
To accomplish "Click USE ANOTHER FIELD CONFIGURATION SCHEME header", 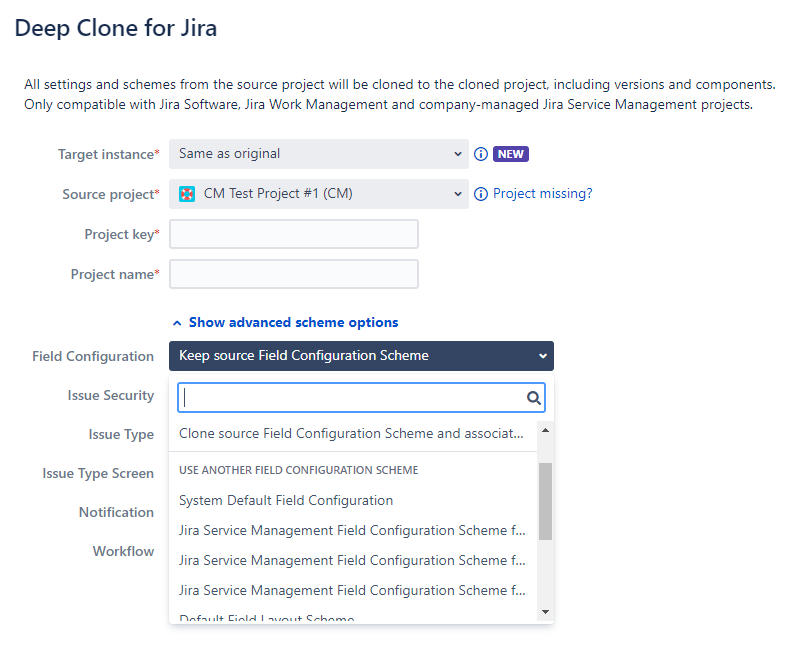I will coord(299,470).
